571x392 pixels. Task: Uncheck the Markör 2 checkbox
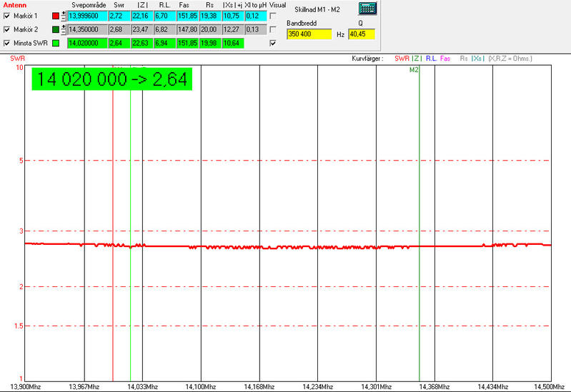click(x=6, y=29)
